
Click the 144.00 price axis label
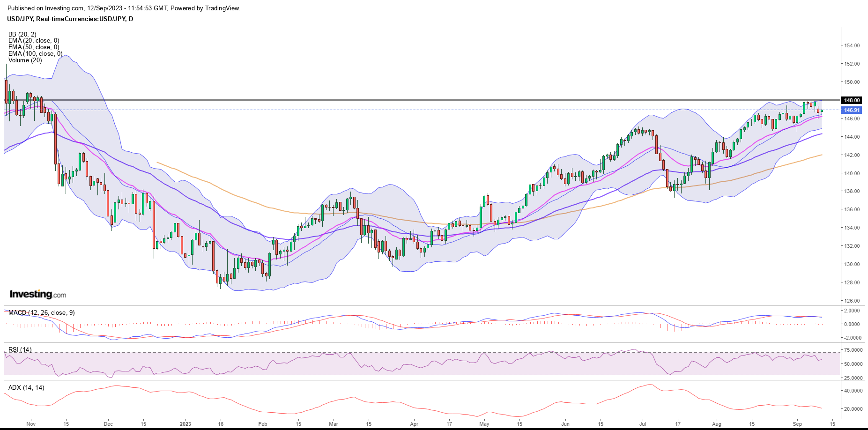pos(852,137)
